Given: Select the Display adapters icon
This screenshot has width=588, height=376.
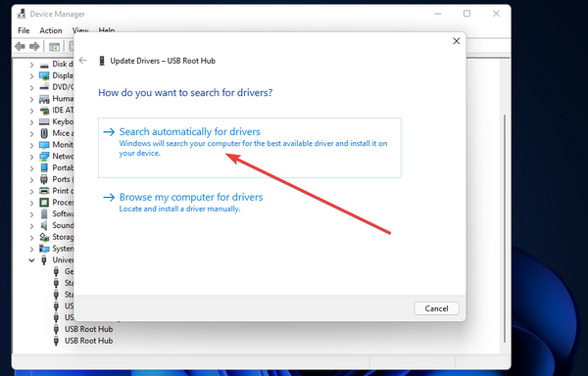Looking at the screenshot, I should pos(44,75).
